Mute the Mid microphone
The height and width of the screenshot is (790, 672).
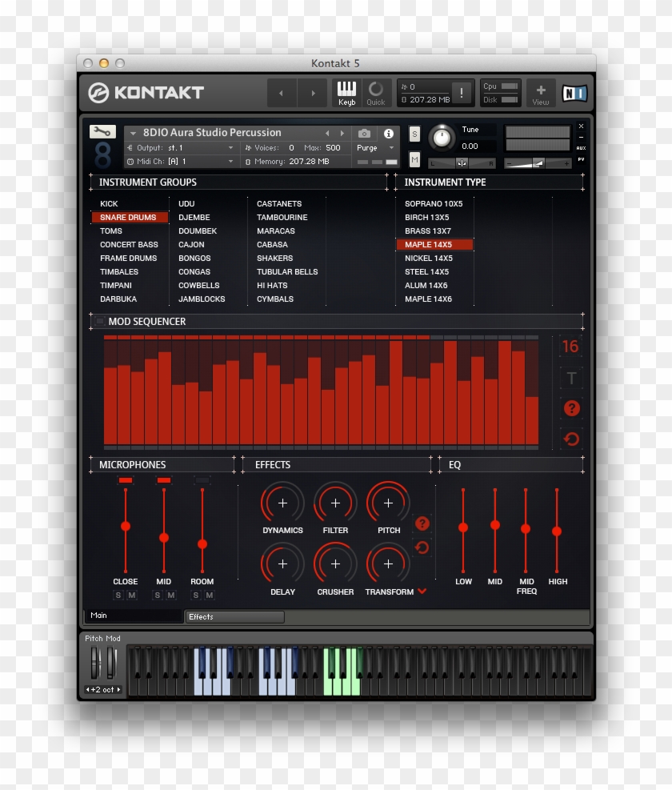171,595
